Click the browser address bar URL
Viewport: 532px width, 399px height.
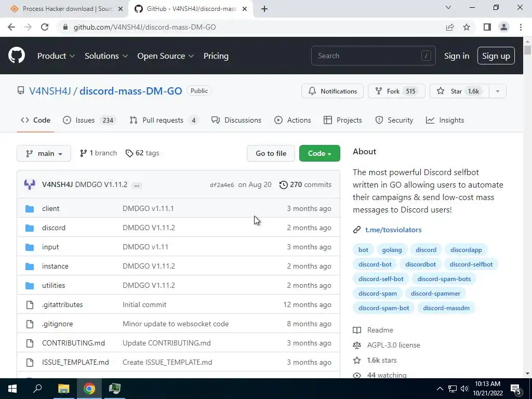pyautogui.click(x=144, y=27)
